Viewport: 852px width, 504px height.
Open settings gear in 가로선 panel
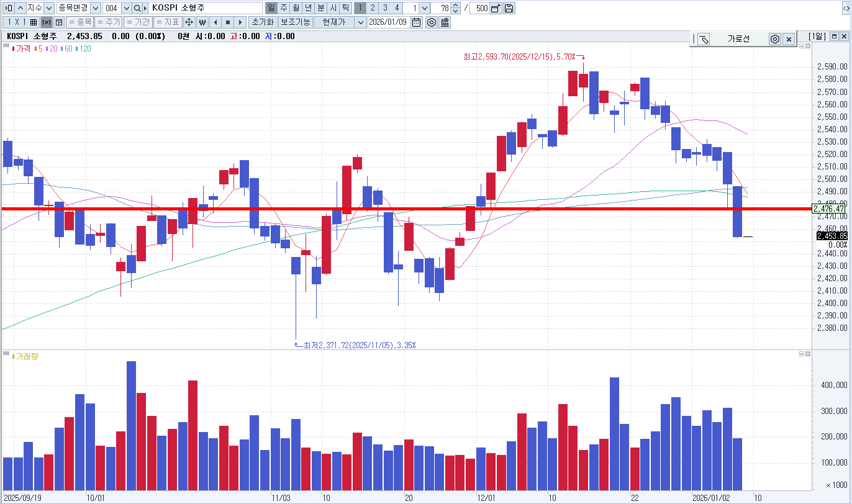[x=774, y=39]
